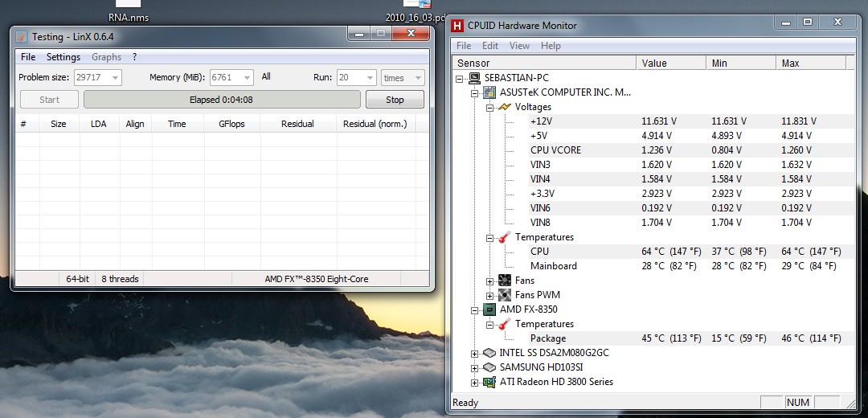The height and width of the screenshot is (418, 868).
Task: Click the Max column header
Action: pyautogui.click(x=811, y=64)
